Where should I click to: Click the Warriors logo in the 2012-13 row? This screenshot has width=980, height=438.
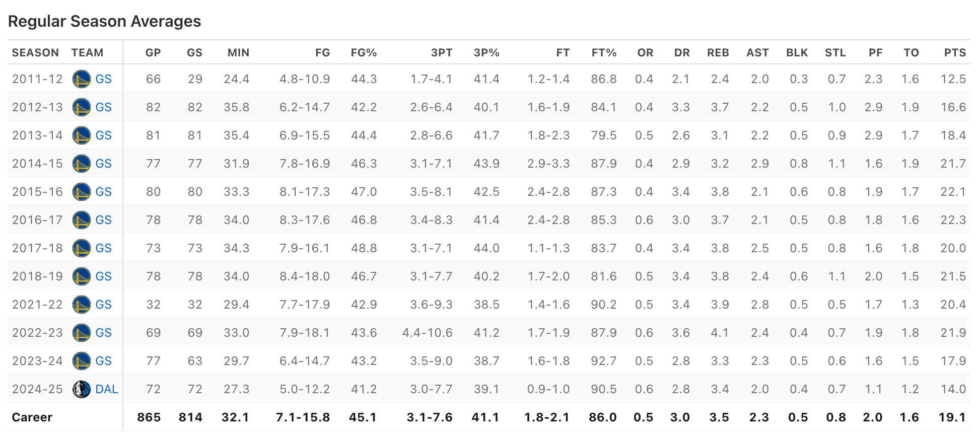click(82, 107)
